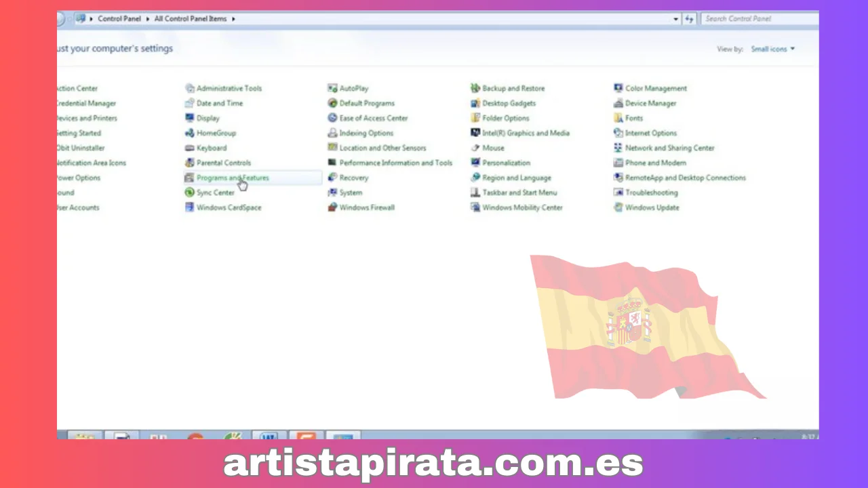Click the Indexing Options icon
This screenshot has width=868, height=488.
pos(332,133)
